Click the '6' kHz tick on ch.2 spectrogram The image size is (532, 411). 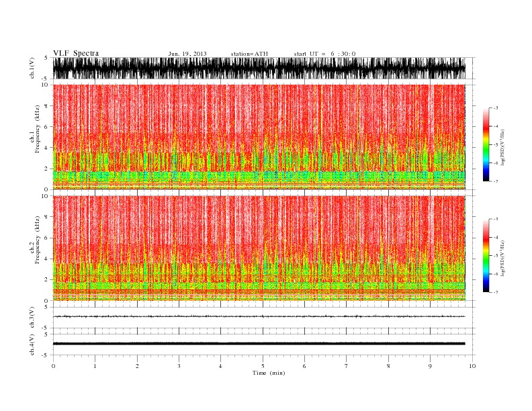47,238
